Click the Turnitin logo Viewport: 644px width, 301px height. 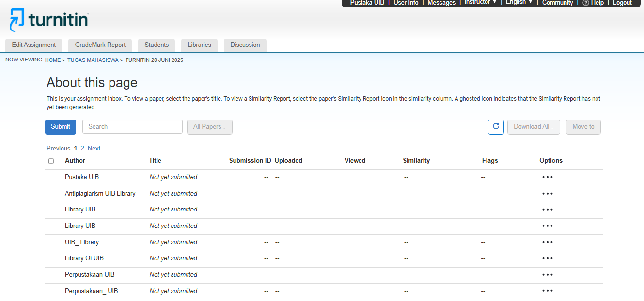click(49, 20)
